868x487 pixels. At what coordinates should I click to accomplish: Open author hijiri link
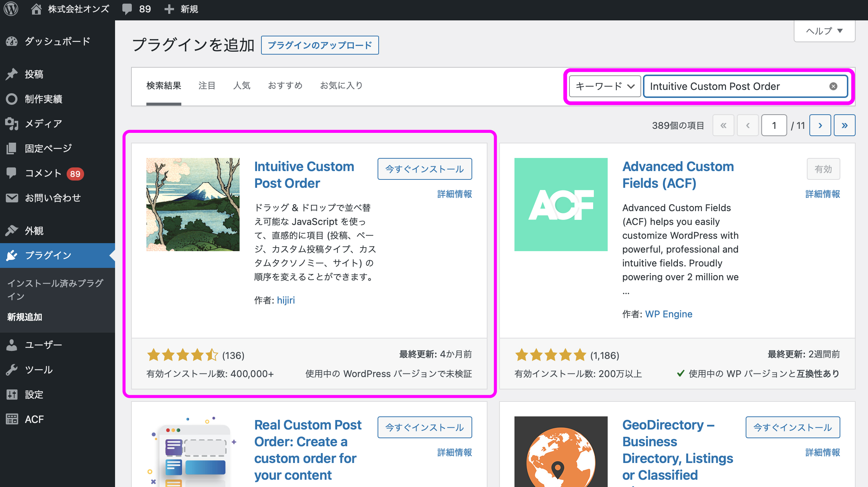point(286,300)
